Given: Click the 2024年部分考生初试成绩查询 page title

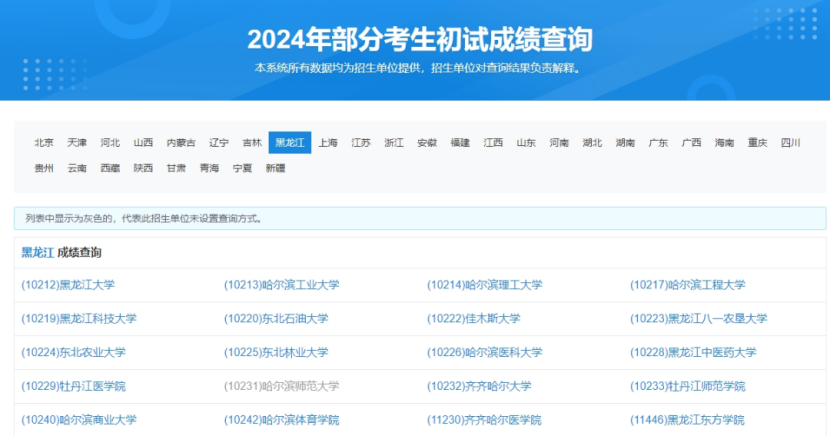Looking at the screenshot, I should (x=420, y=39).
